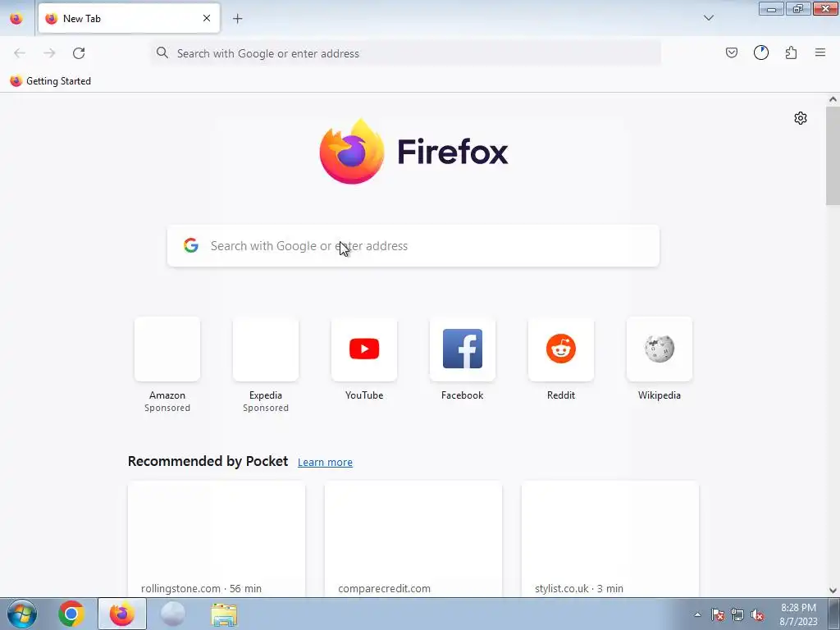Click the Recommended by Pocket heading
This screenshot has height=630, width=840.
208,461
